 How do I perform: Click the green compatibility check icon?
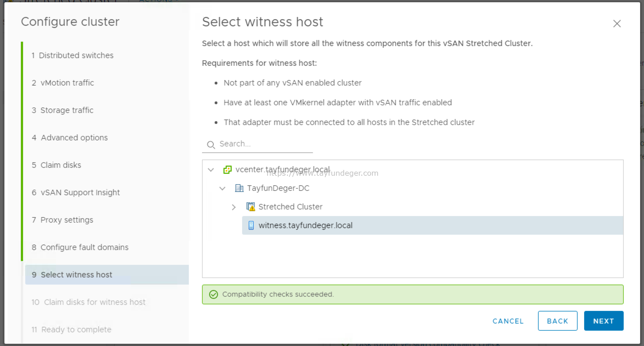point(214,294)
